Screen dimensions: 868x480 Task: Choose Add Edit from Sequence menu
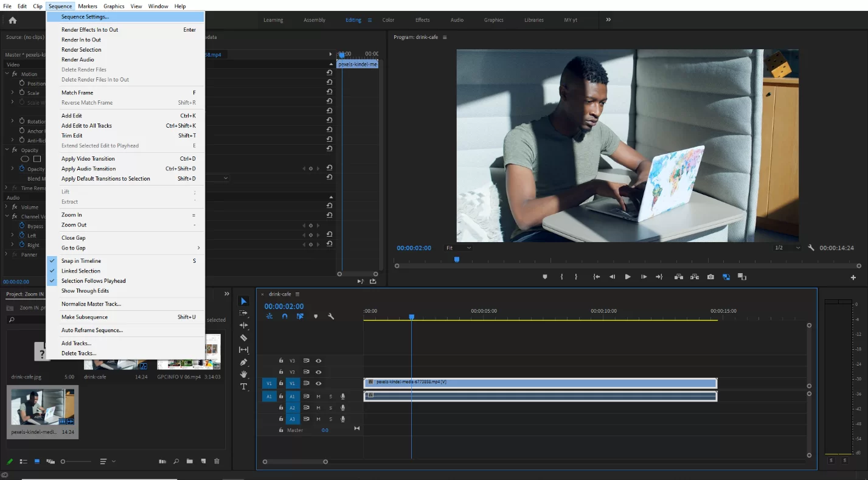click(126, 116)
